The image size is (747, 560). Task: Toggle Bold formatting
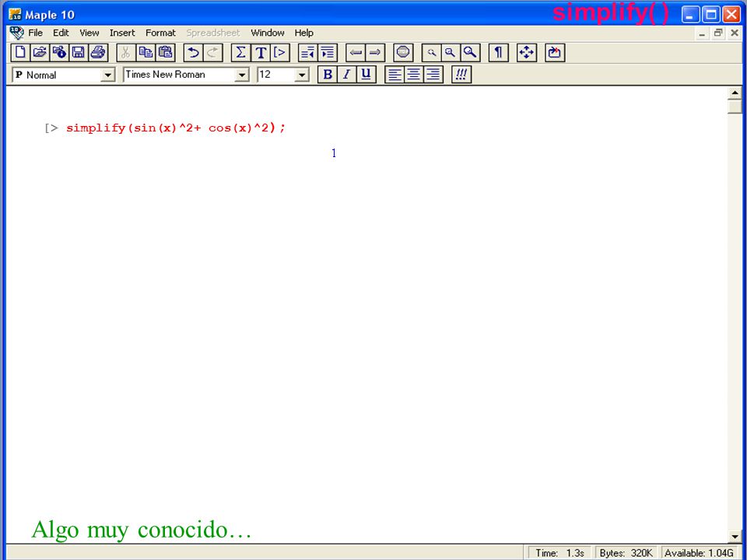click(x=328, y=75)
